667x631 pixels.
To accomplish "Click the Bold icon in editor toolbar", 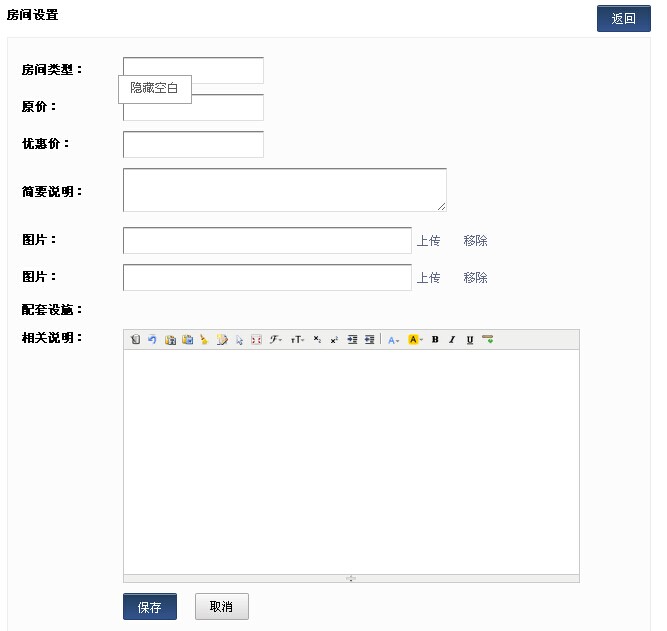I will pos(435,340).
